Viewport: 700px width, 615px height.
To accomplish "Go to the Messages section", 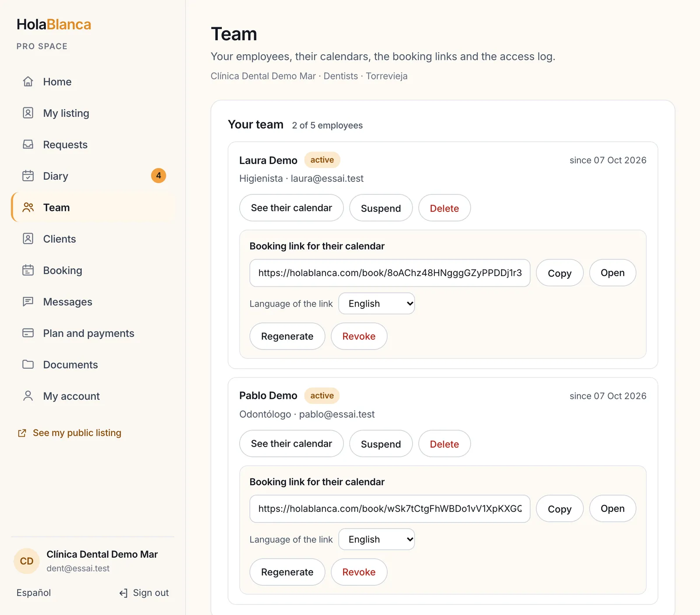I will 93,302.
